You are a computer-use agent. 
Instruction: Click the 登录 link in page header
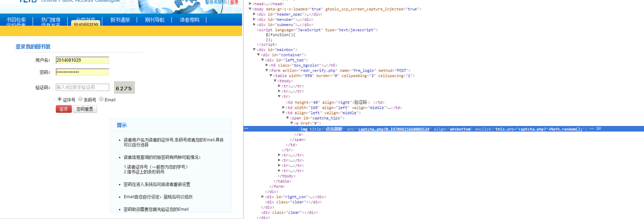(x=234, y=2)
